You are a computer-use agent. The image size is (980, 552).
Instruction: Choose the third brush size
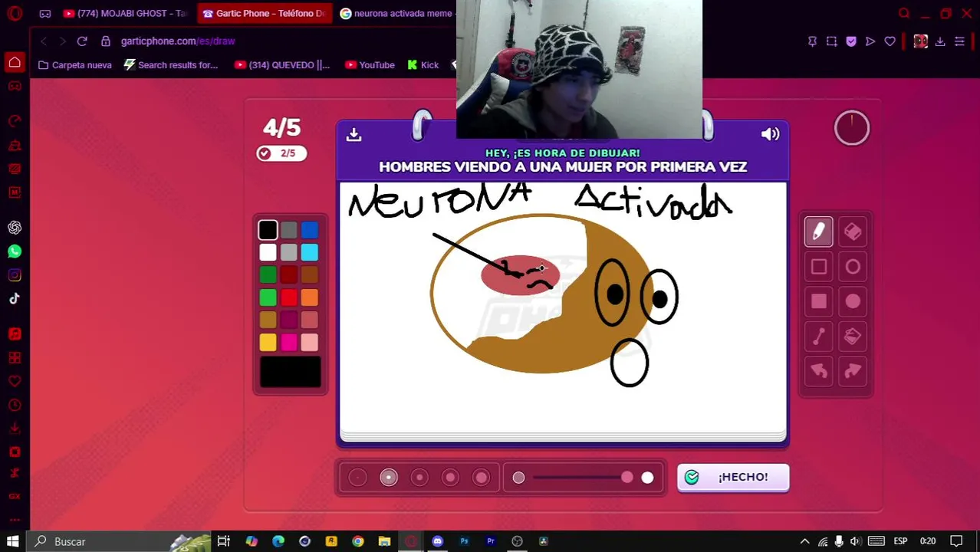click(419, 478)
